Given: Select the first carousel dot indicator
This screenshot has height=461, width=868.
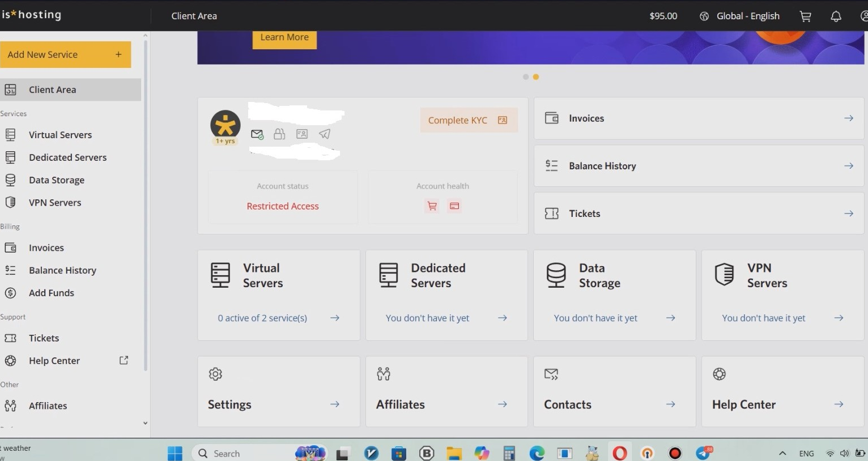Looking at the screenshot, I should pos(526,77).
